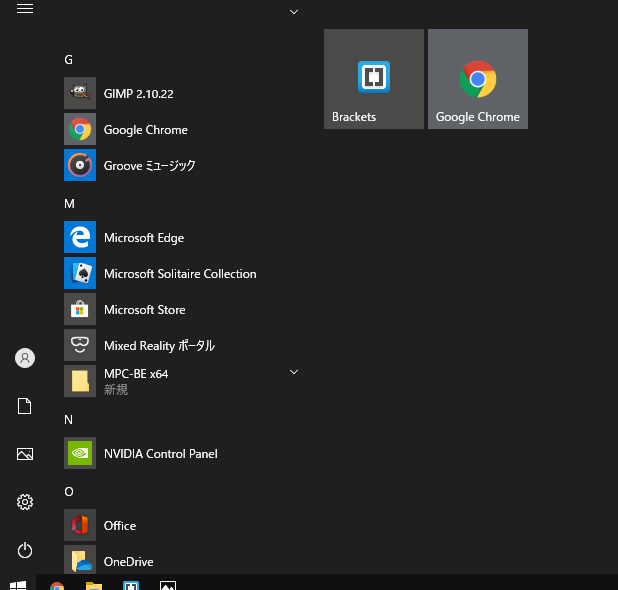
Task: Open Pictures from the sidebar icon
Action: (x=25, y=454)
